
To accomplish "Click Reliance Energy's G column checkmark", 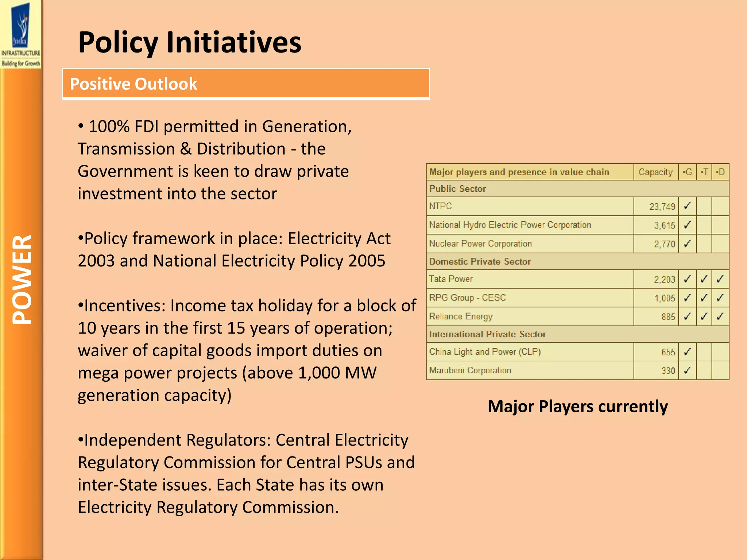I will [687, 316].
